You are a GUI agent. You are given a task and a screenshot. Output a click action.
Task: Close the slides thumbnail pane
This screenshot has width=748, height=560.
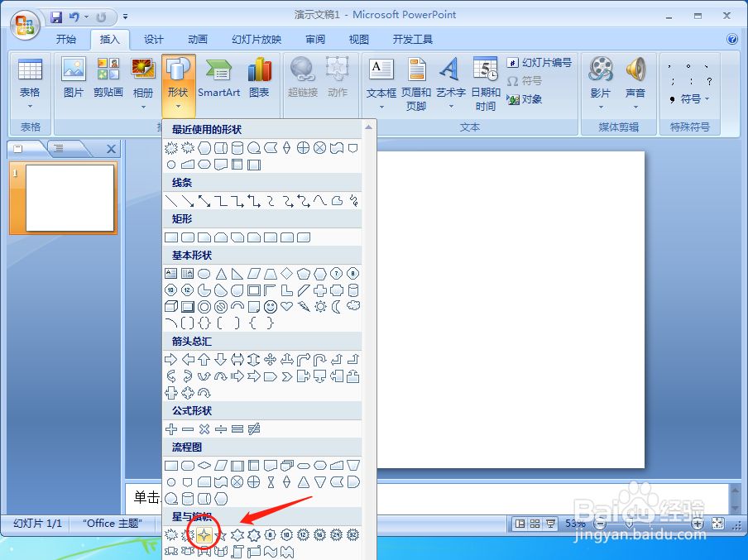pos(111,149)
